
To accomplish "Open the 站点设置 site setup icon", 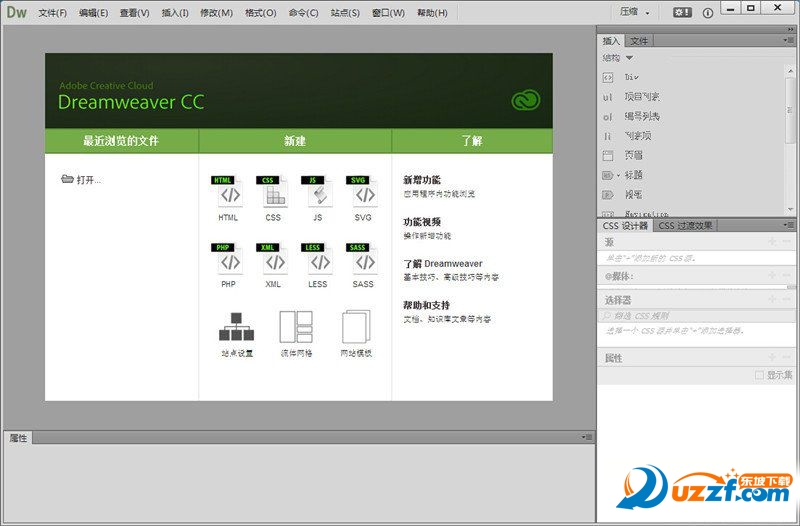I will click(236, 334).
